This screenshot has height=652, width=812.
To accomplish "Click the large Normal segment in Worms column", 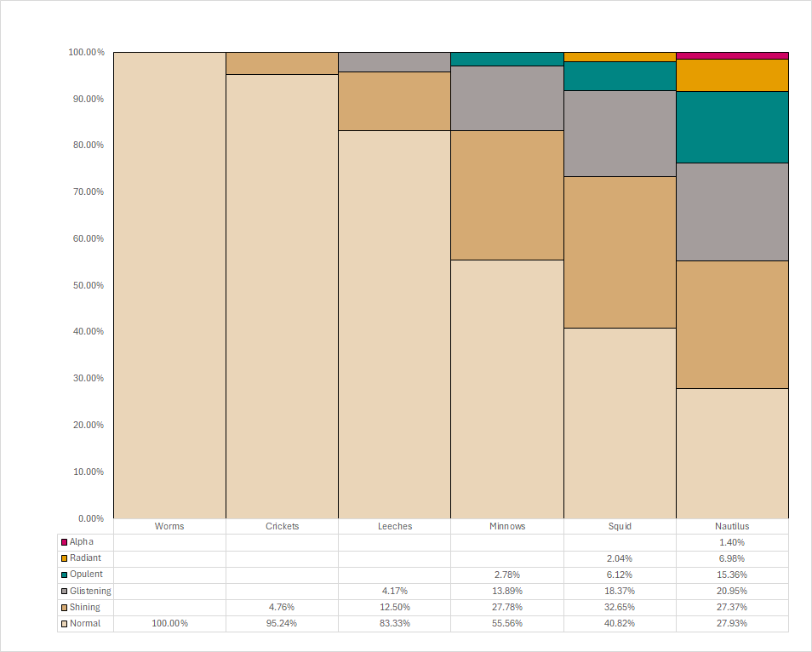I will click(169, 281).
